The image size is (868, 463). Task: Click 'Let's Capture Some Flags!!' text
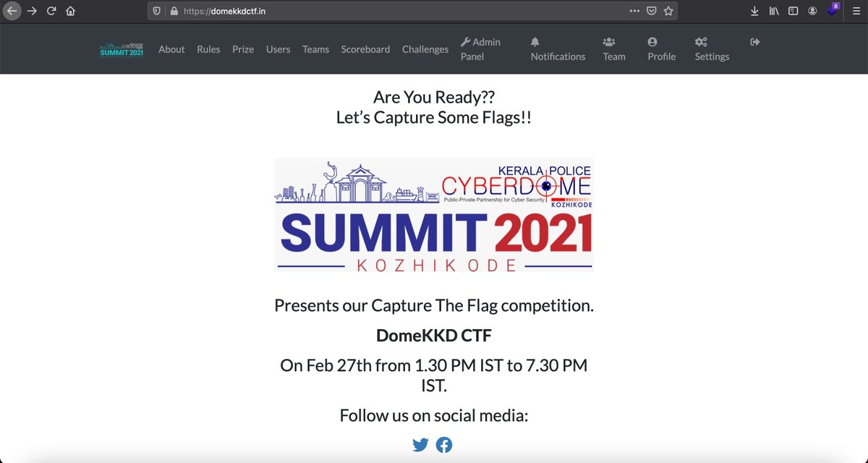pyautogui.click(x=434, y=117)
